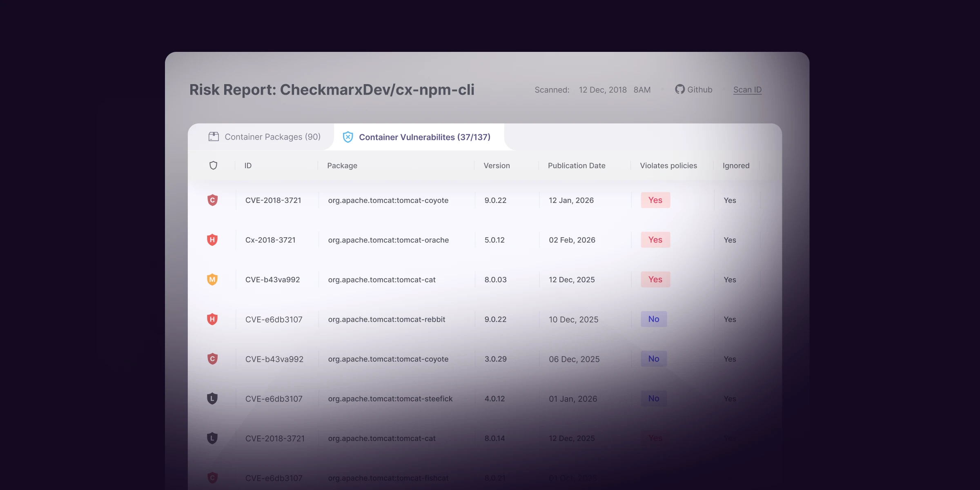Open the Github logo icon in the header
The width and height of the screenshot is (980, 490).
click(680, 89)
